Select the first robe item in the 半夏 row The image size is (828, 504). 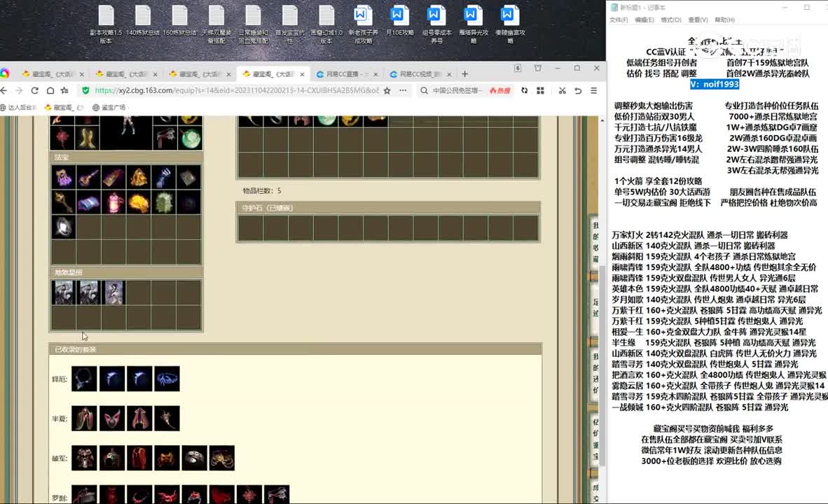pos(85,419)
